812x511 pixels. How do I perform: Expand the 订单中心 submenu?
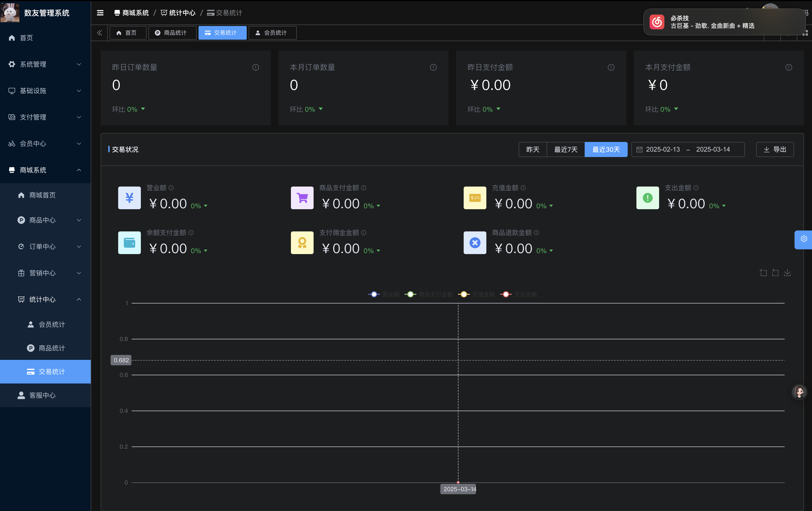[x=45, y=247]
